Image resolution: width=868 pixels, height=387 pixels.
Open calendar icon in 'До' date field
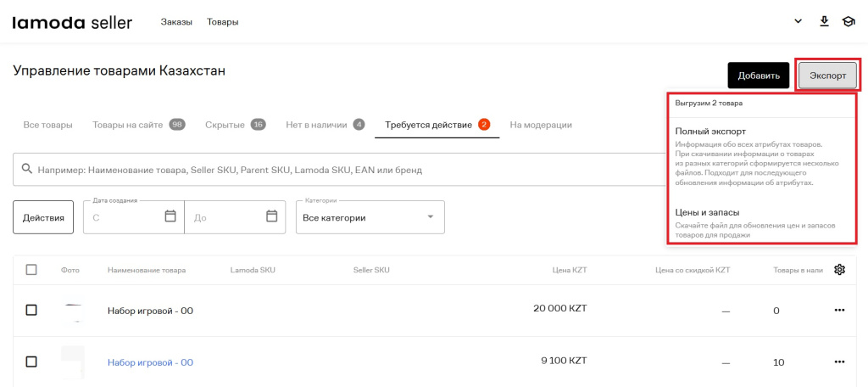[x=272, y=216]
